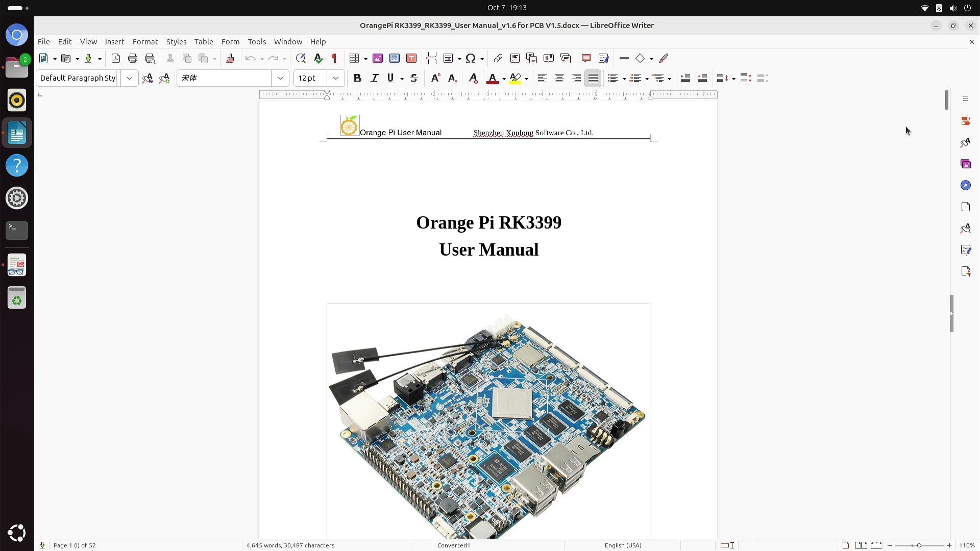
Task: Set justified alignment
Action: click(593, 78)
